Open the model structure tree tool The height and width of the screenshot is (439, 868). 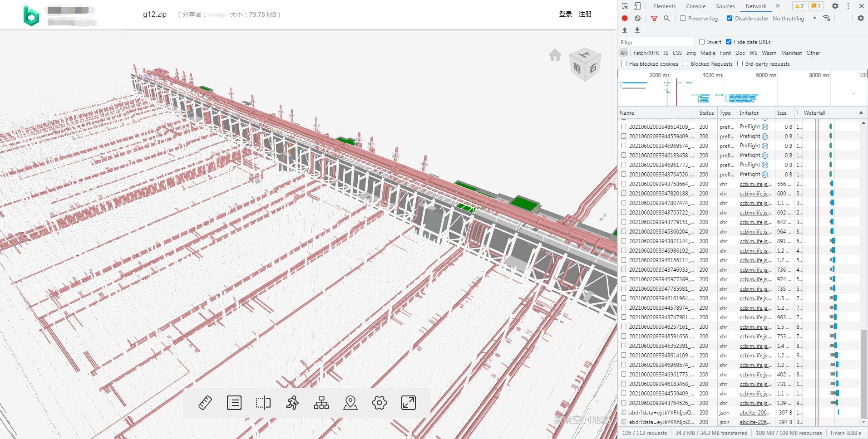[321, 403]
